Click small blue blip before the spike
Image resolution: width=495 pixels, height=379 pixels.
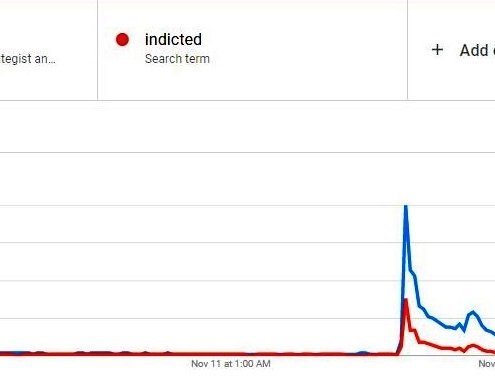click(363, 352)
